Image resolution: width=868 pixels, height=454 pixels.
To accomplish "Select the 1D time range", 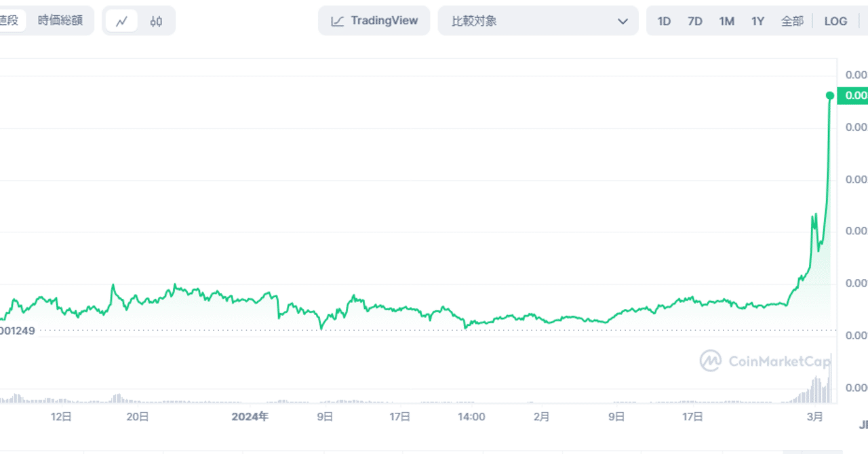I will point(664,21).
